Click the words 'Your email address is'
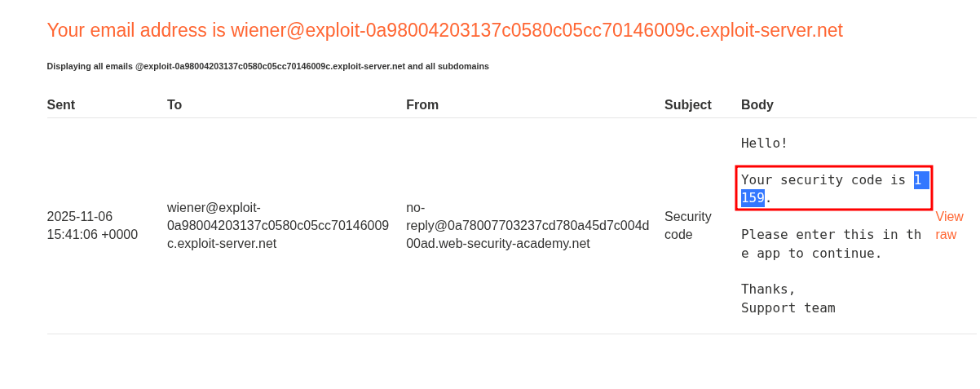 pyautogui.click(x=136, y=31)
